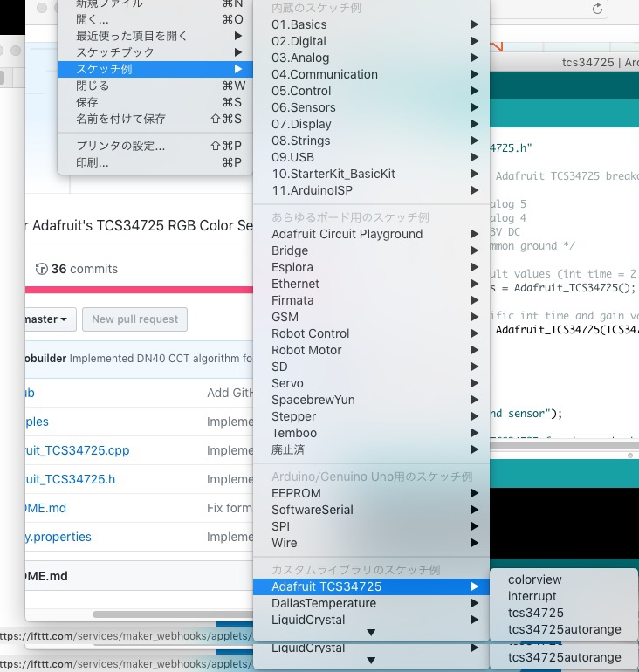Select プリンタの設定… (Page Setup) entry

tap(155, 146)
